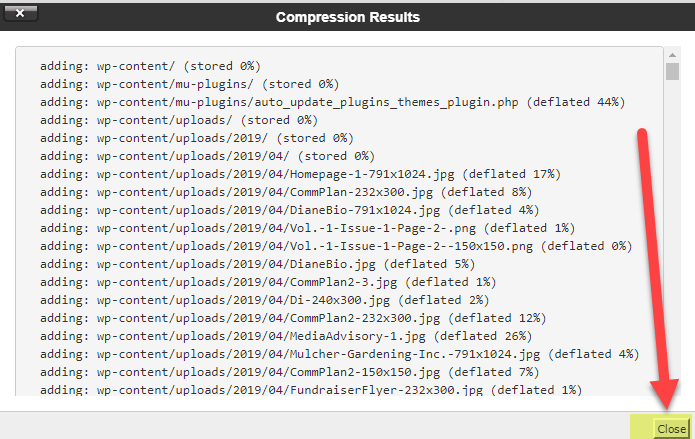Click the DianeBio-791x1024.jpg log line
The width and height of the screenshot is (695, 439).
click(x=289, y=210)
